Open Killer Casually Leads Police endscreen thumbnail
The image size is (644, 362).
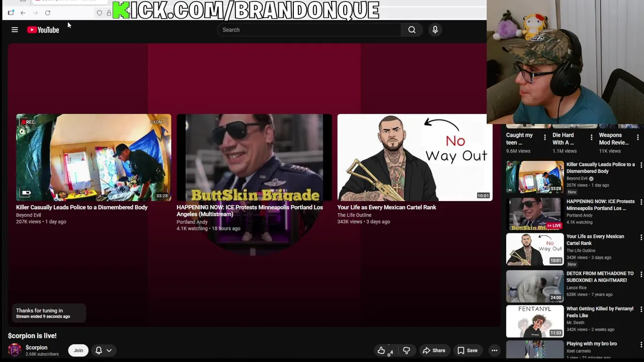tap(94, 157)
